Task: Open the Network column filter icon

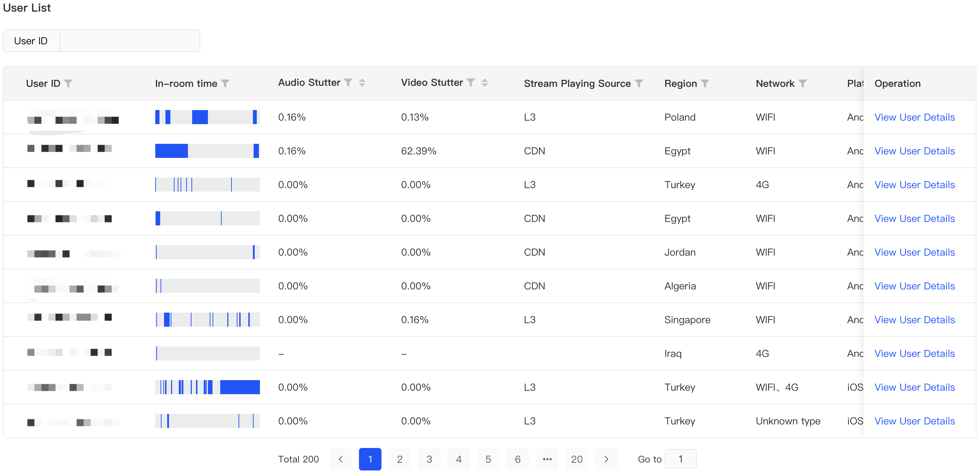Action: point(802,83)
